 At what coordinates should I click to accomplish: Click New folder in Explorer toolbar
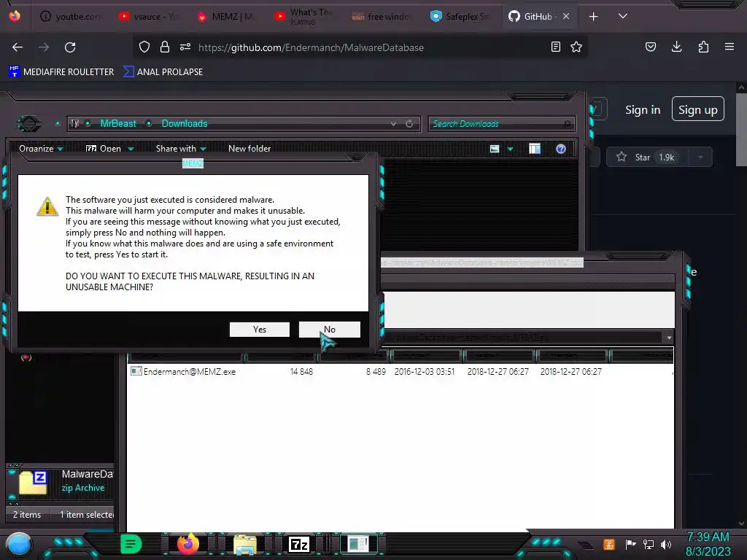[249, 149]
